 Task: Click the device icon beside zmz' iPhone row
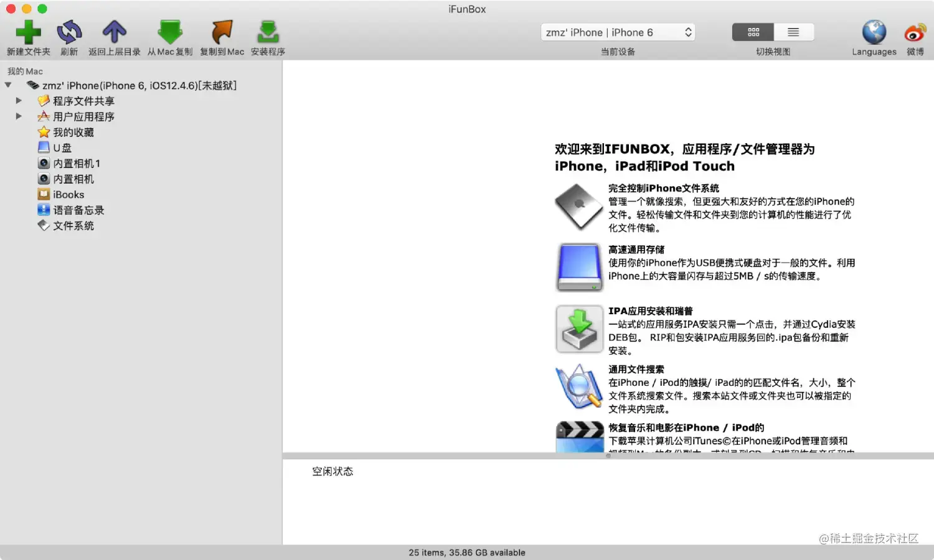point(33,85)
